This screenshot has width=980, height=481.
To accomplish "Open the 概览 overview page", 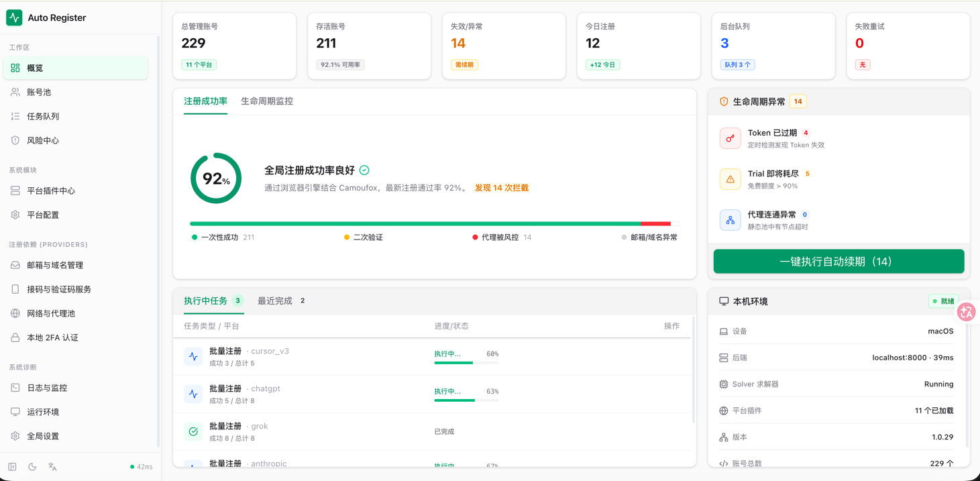I will (x=76, y=68).
